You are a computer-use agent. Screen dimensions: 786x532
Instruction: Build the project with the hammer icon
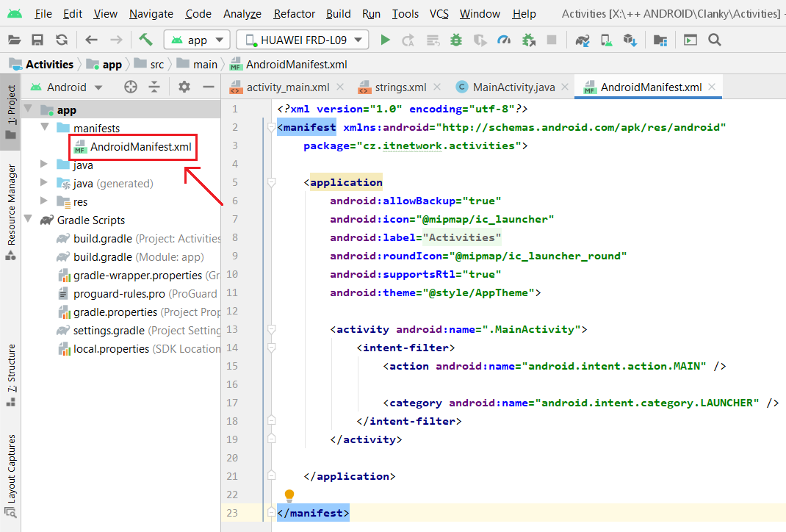144,40
